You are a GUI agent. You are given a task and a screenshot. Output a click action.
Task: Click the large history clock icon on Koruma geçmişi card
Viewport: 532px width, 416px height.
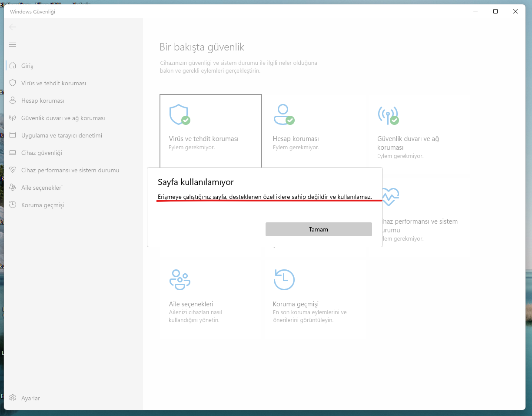[284, 280]
